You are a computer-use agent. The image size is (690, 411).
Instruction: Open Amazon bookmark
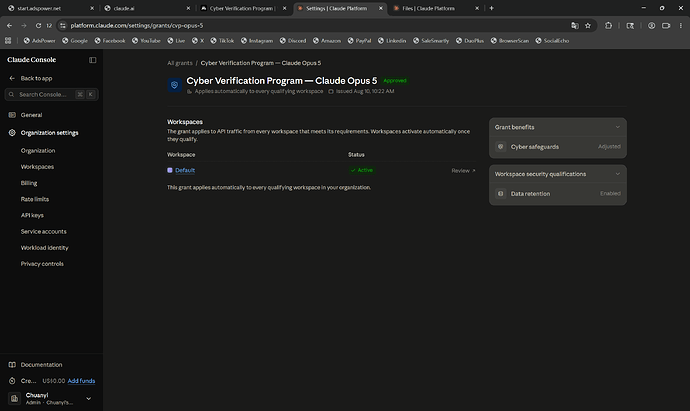pos(327,40)
